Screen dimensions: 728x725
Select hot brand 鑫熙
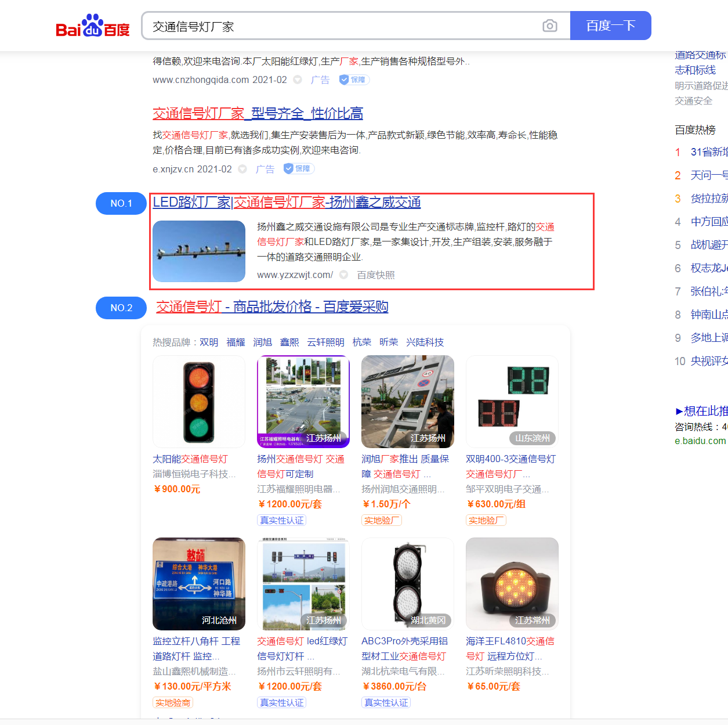click(x=289, y=342)
